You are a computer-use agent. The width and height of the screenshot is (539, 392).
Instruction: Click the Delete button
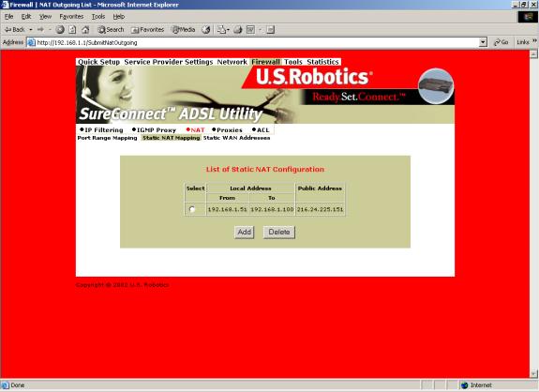[279, 233]
